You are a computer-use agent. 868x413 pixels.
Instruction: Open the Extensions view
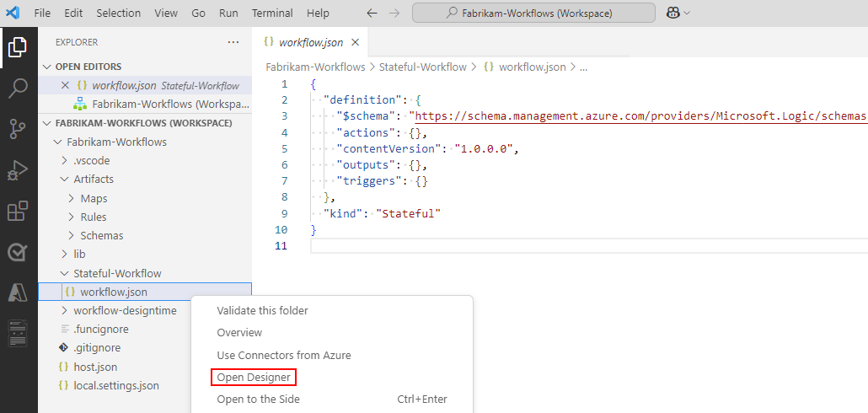click(x=18, y=212)
